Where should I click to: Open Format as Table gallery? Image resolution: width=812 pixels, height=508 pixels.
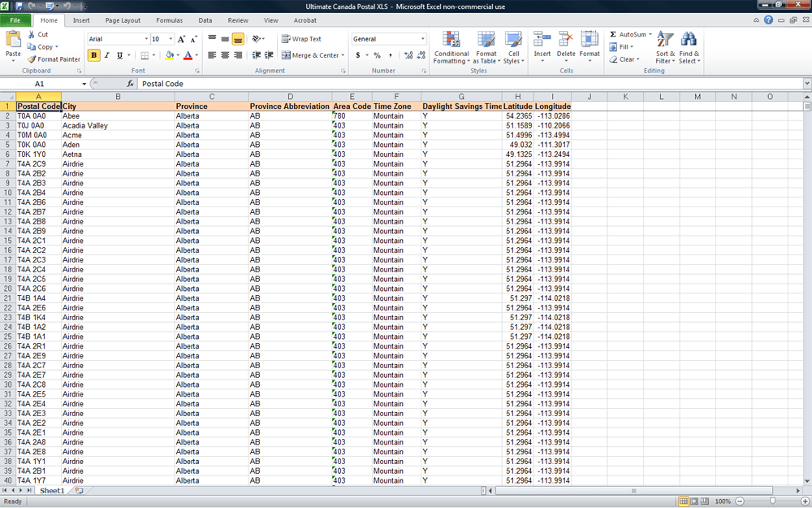point(486,47)
